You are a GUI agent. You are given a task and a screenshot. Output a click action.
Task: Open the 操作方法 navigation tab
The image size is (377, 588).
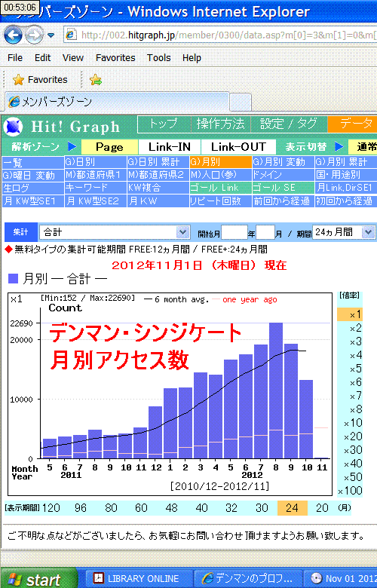point(221,124)
